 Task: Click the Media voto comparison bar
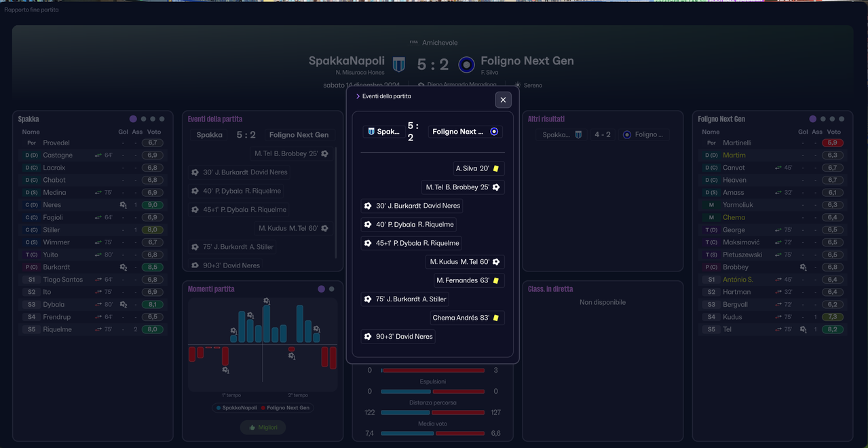pyautogui.click(x=433, y=433)
